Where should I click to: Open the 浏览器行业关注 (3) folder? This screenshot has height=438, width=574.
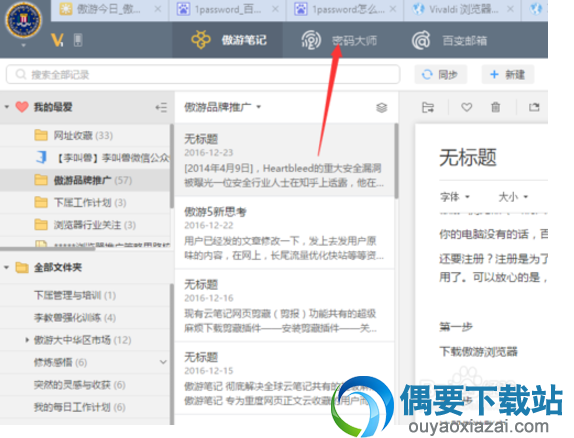click(x=85, y=225)
